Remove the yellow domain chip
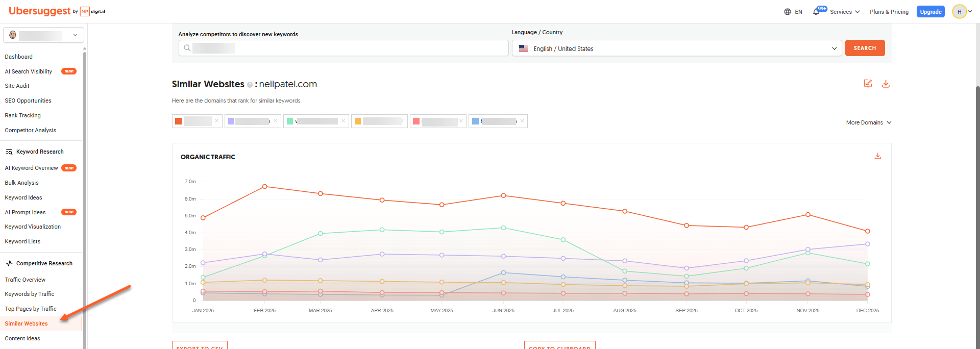This screenshot has height=349, width=980. 402,121
